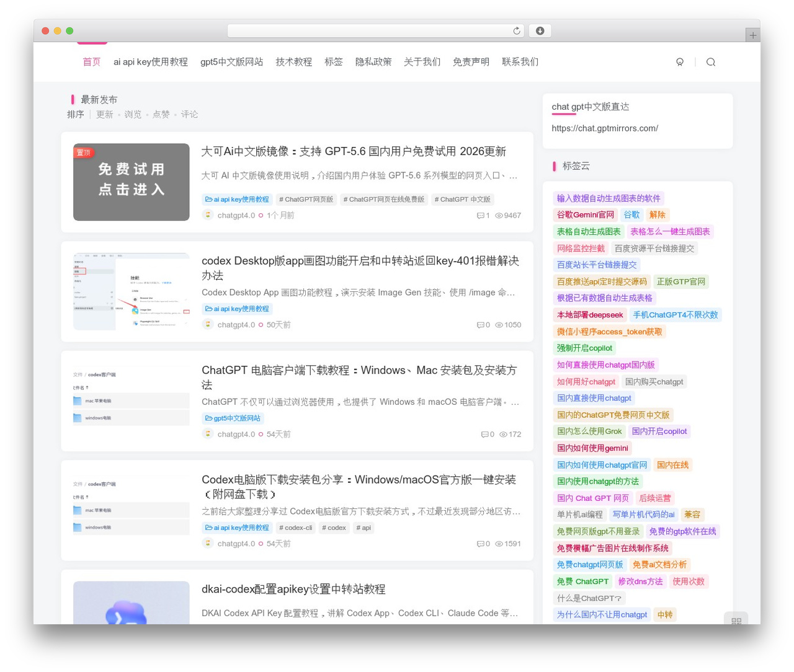Click comment icon on 大可Ai中文版镜像 post
Image resolution: width=794 pixels, height=672 pixels.
tap(480, 216)
